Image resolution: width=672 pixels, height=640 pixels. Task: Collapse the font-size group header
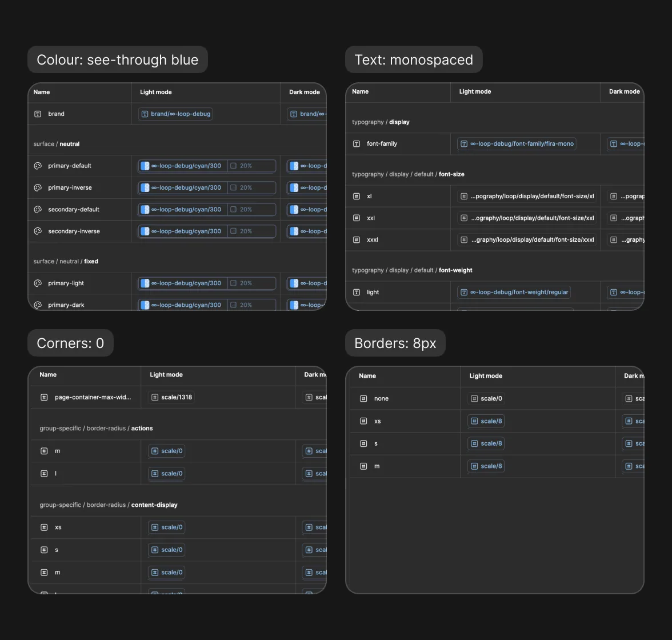click(x=408, y=174)
